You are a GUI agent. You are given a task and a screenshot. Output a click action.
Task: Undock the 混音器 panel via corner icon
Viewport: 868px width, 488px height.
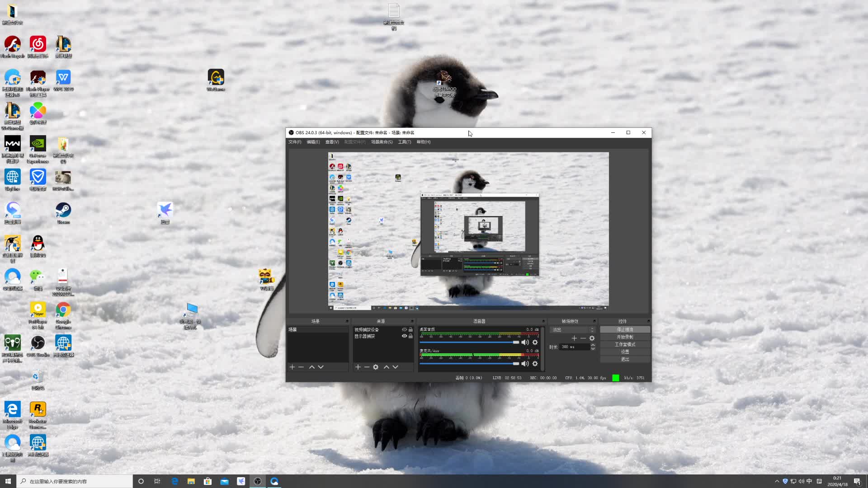(x=543, y=321)
